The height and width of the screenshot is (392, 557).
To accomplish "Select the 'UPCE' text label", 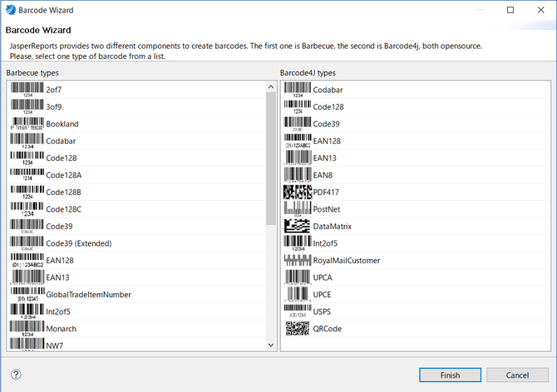I will click(x=322, y=295).
